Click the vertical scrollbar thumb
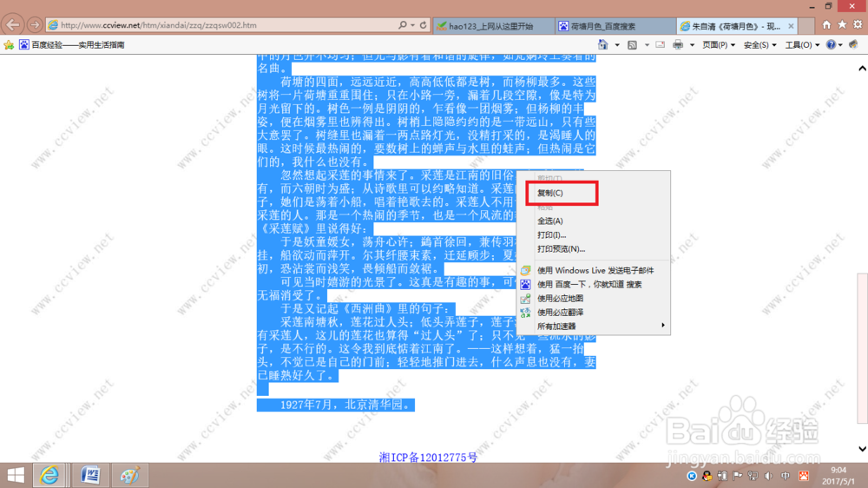Viewport: 868px width, 488px height. coord(862,348)
